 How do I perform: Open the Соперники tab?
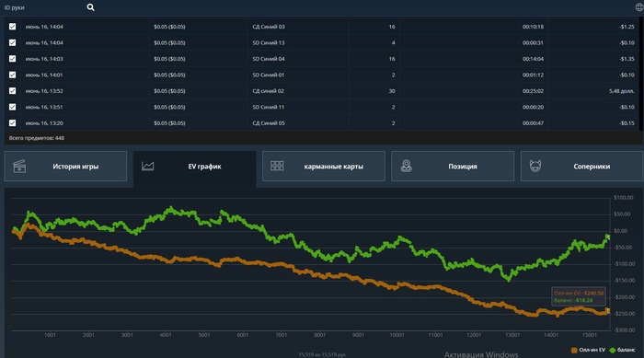[x=581, y=166]
